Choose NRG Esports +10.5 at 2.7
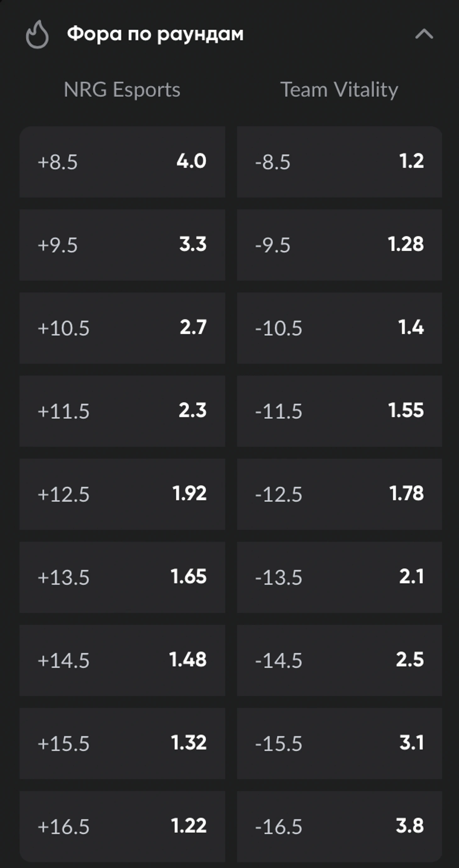 122,328
